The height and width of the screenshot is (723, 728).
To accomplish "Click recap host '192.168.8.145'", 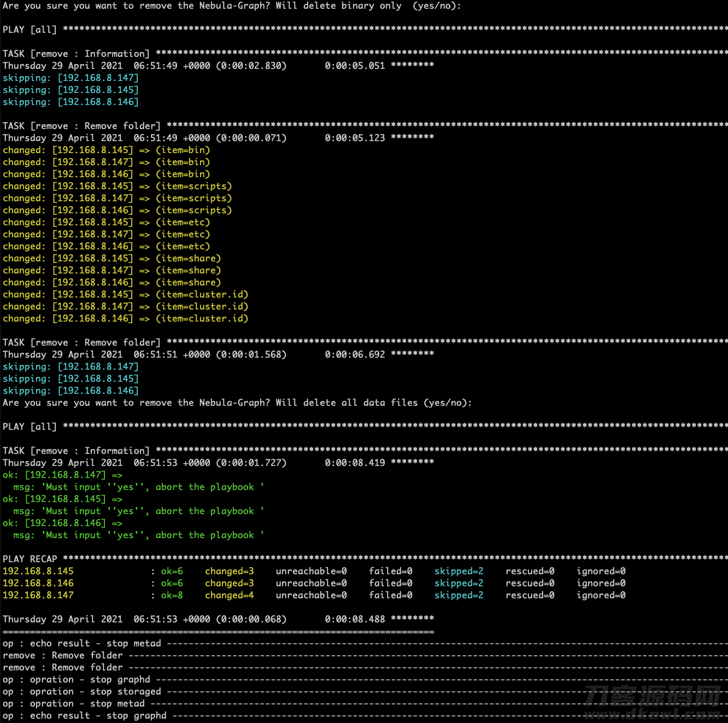I will point(38,572).
